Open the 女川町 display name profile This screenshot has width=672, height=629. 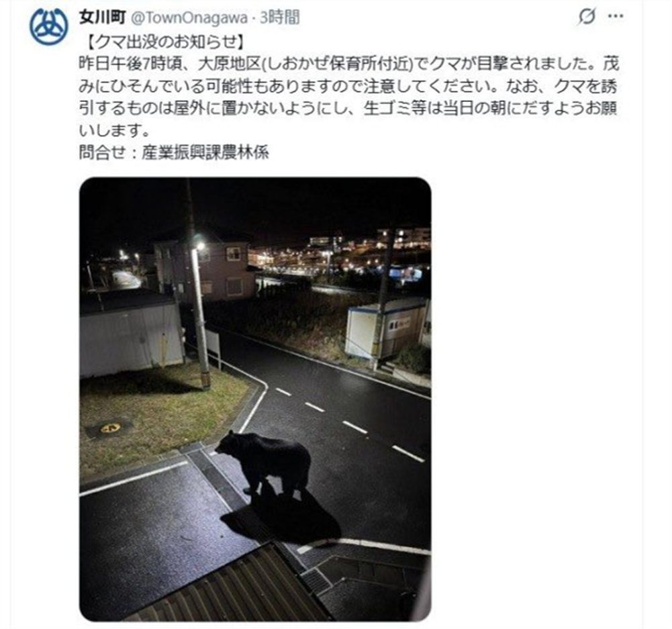pos(102,17)
